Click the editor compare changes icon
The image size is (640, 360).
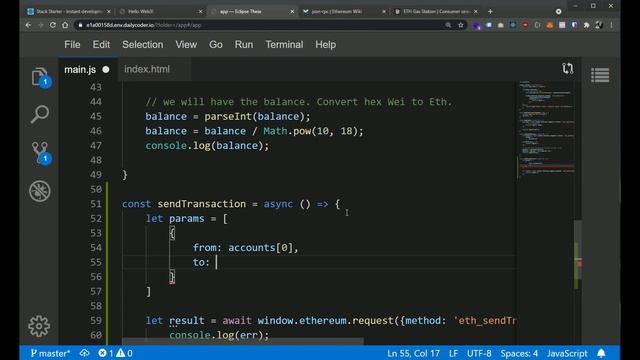pos(567,69)
